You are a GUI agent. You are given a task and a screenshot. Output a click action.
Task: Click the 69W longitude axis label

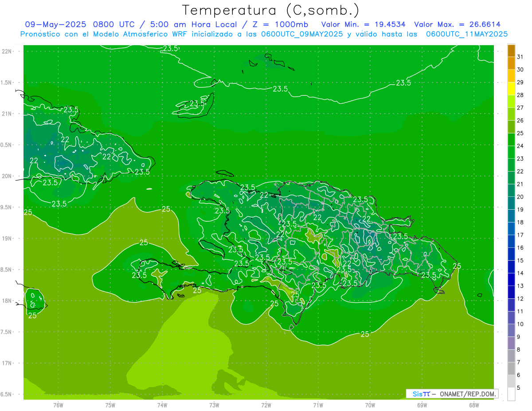tap(422, 405)
